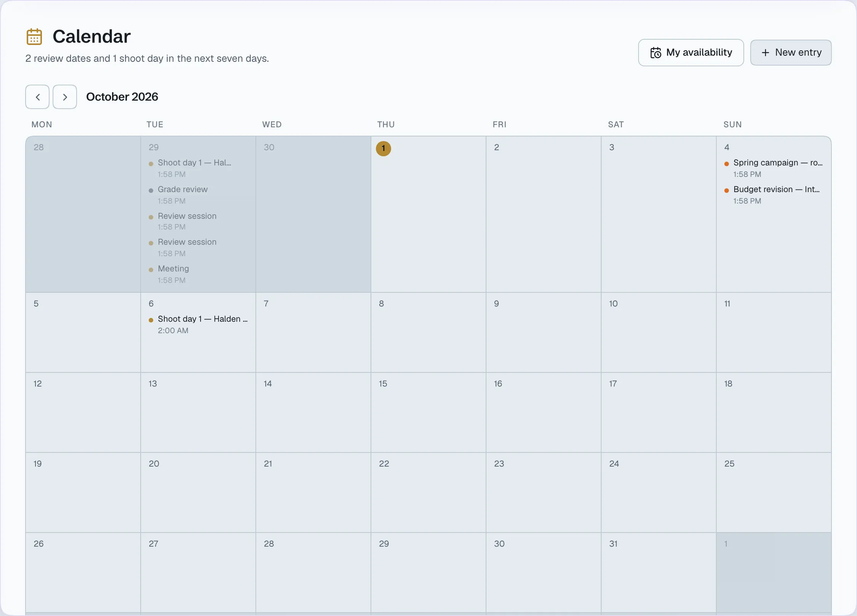Select October 21 day cell
The image size is (857, 616).
[313, 492]
